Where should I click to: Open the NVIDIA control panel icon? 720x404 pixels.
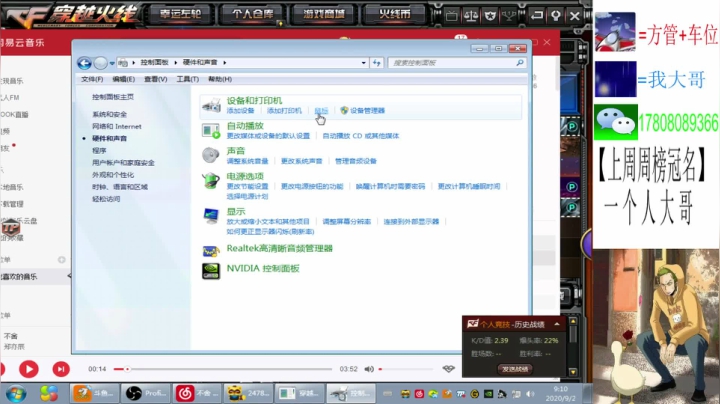point(211,271)
